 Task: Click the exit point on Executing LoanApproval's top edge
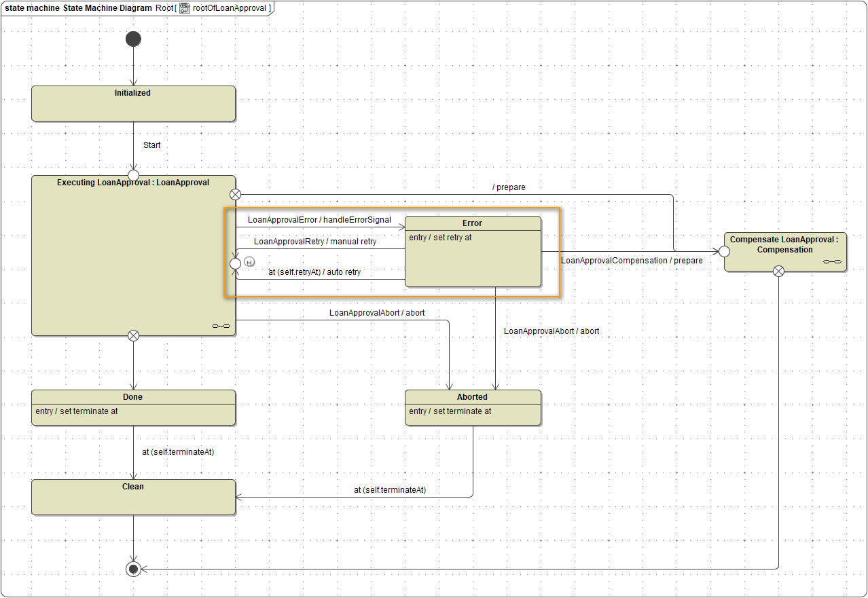point(235,194)
